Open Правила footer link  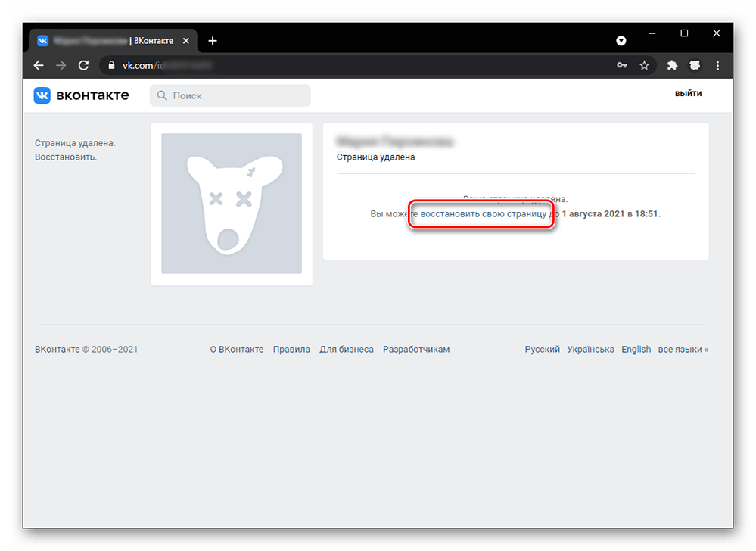tap(291, 349)
